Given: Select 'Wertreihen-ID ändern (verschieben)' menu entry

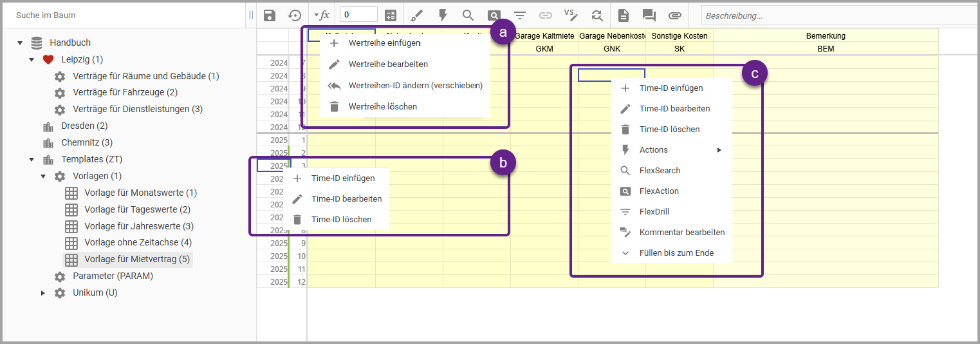Looking at the screenshot, I should [x=415, y=85].
